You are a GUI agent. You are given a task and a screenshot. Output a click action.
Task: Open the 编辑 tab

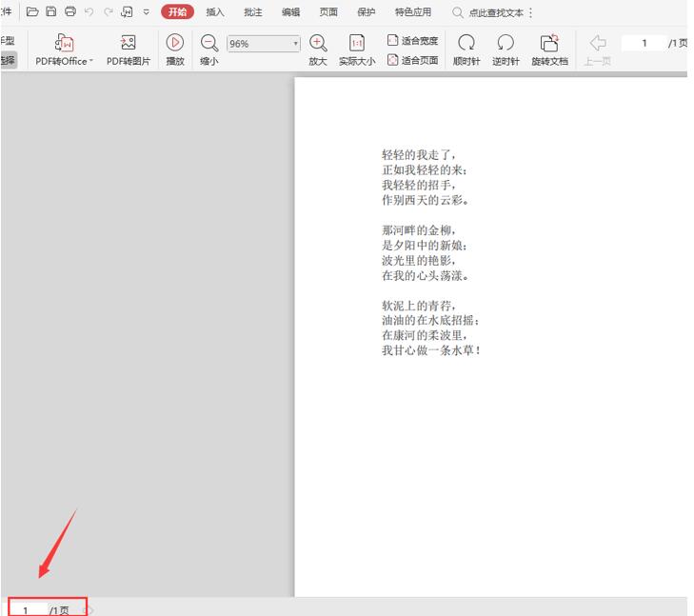(290, 12)
